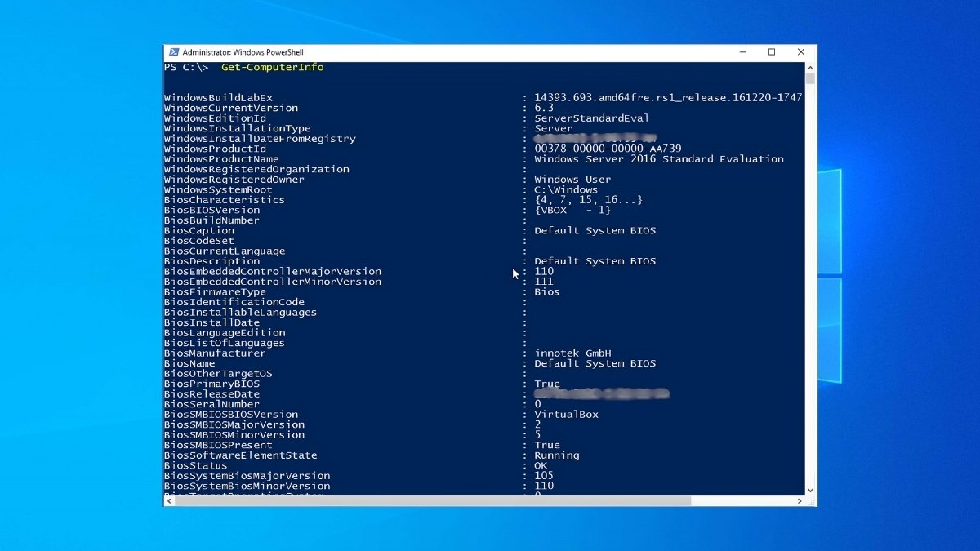The height and width of the screenshot is (551, 980).
Task: Click the Running value for BiosSoftwareElementState
Action: 557,455
